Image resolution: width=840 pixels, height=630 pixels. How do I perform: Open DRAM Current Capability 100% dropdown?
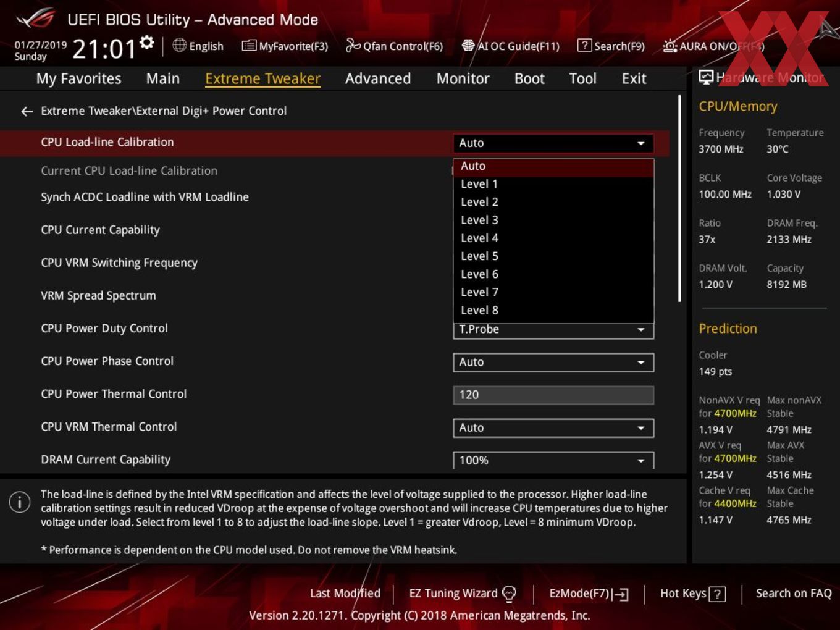click(x=553, y=461)
